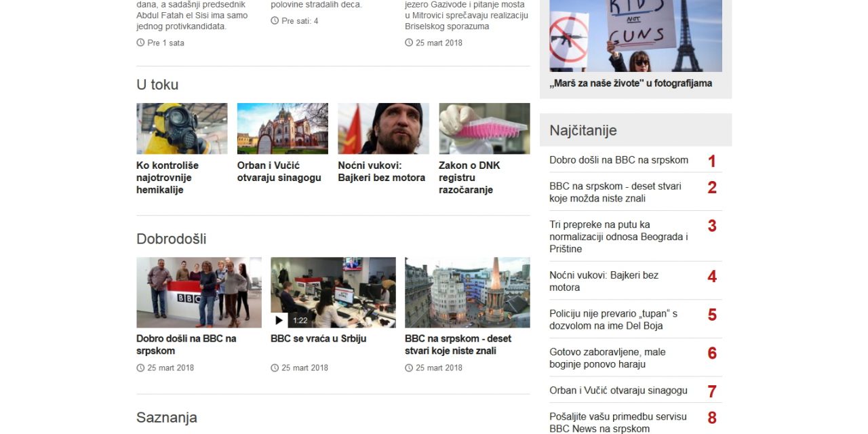This screenshot has height=434, width=868.
Task: Open Tri prepreke na putu ka normalizaciji story
Action: point(619,236)
